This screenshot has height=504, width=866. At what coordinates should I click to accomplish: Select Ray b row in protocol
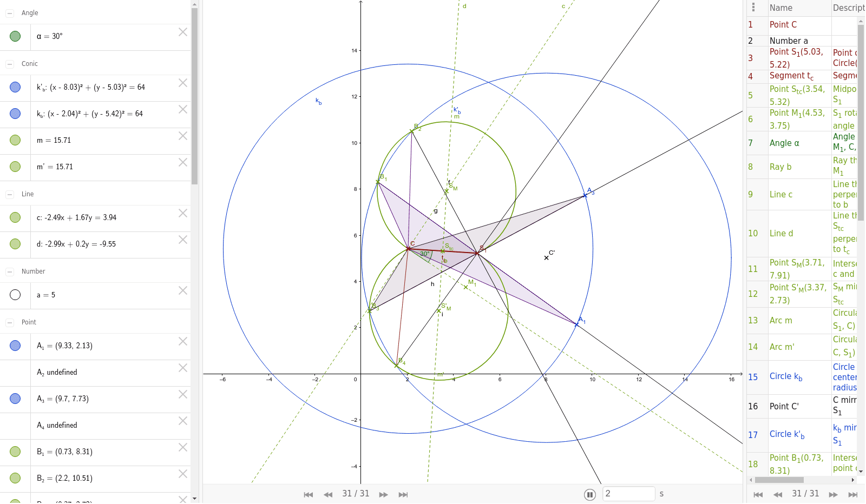802,167
